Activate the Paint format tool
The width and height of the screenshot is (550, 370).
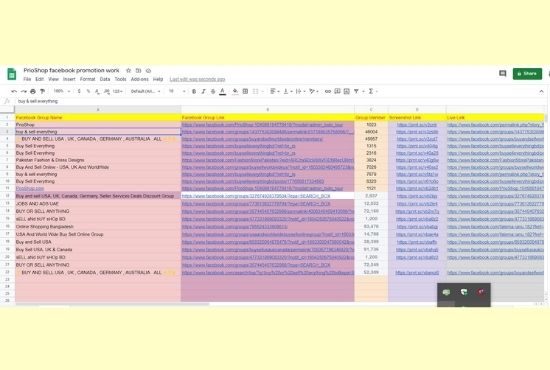click(42, 91)
